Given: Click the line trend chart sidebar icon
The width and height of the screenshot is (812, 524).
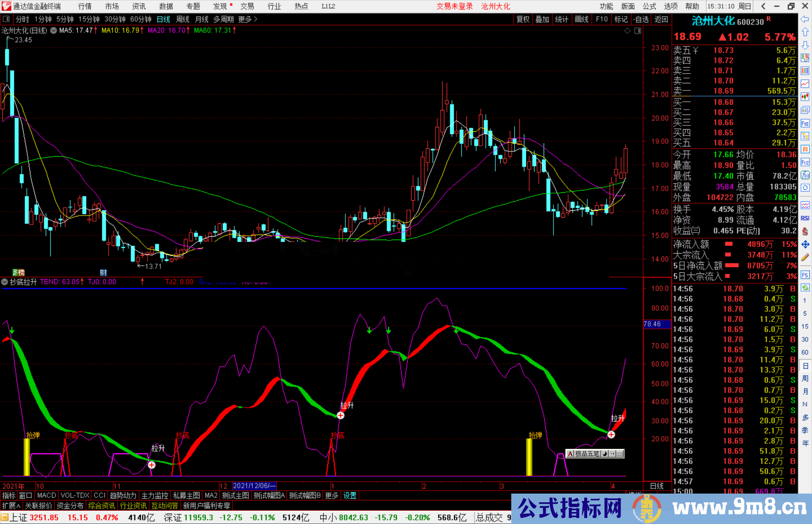Looking at the screenshot, I should 805,84.
